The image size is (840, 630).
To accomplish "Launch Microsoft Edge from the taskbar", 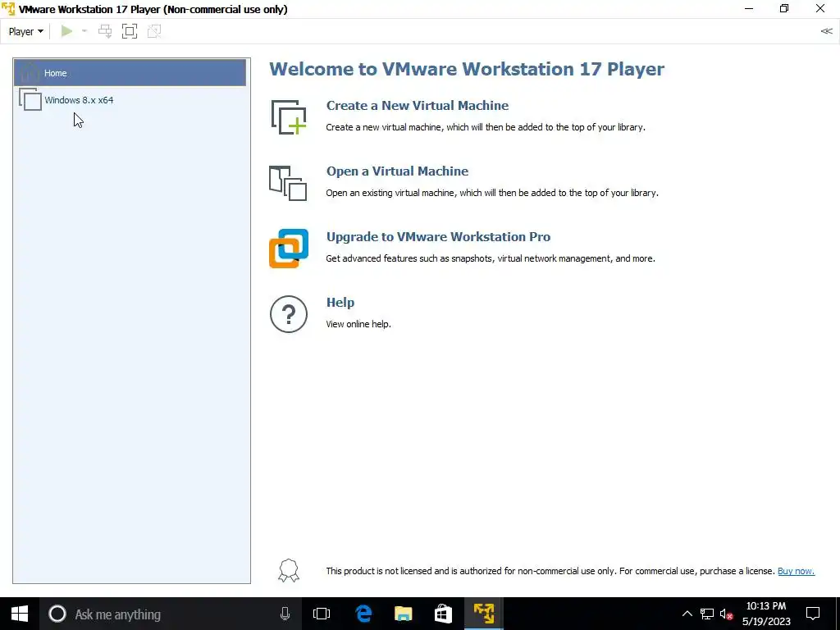I will pos(363,614).
